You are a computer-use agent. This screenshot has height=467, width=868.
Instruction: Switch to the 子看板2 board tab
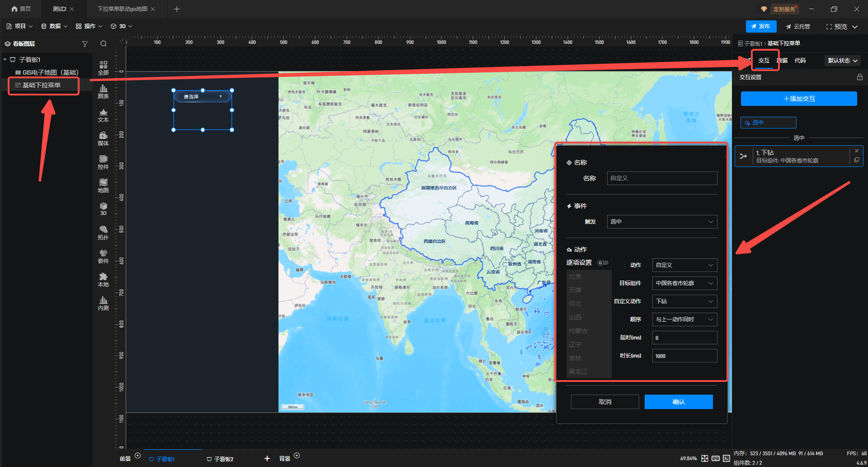coord(223,459)
